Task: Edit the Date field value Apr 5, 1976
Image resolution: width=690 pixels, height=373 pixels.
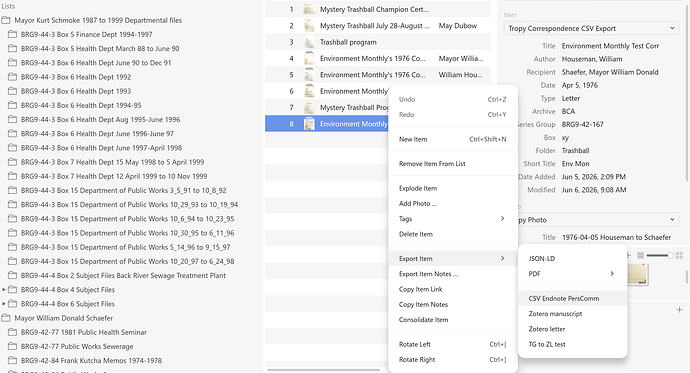Action: tap(580, 85)
